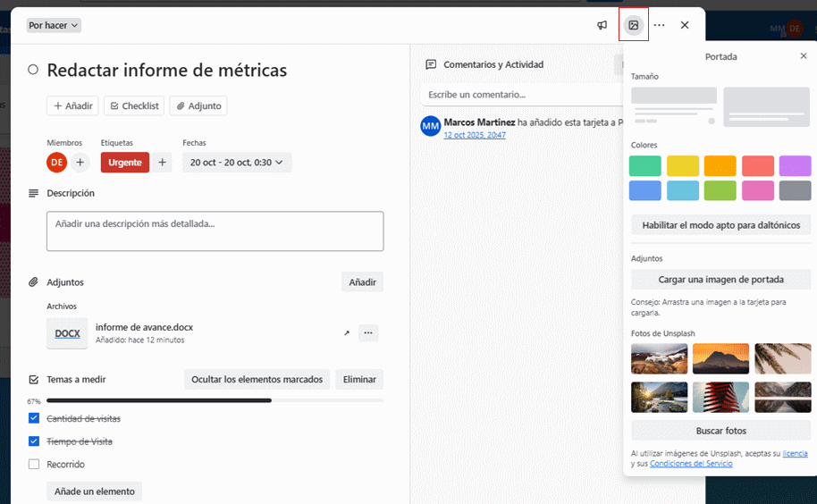Open three-dot options for the attached file
Screen dimensions: 817x504
click(x=368, y=333)
